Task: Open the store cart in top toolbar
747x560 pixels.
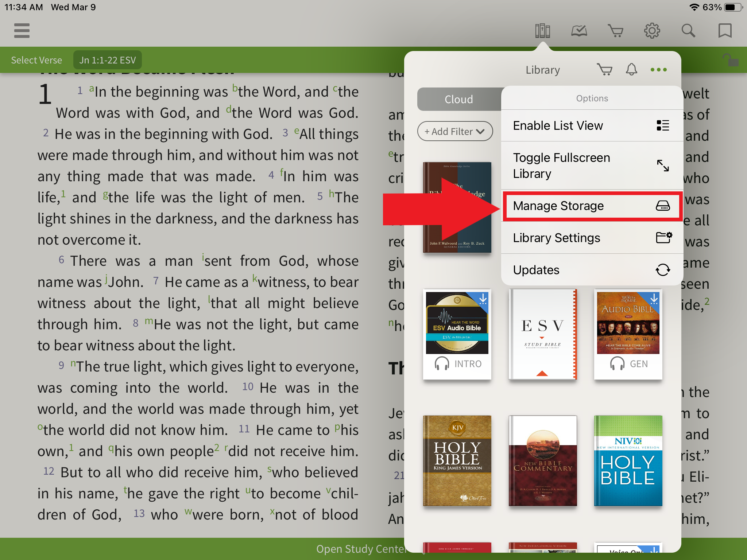Action: coord(615,31)
